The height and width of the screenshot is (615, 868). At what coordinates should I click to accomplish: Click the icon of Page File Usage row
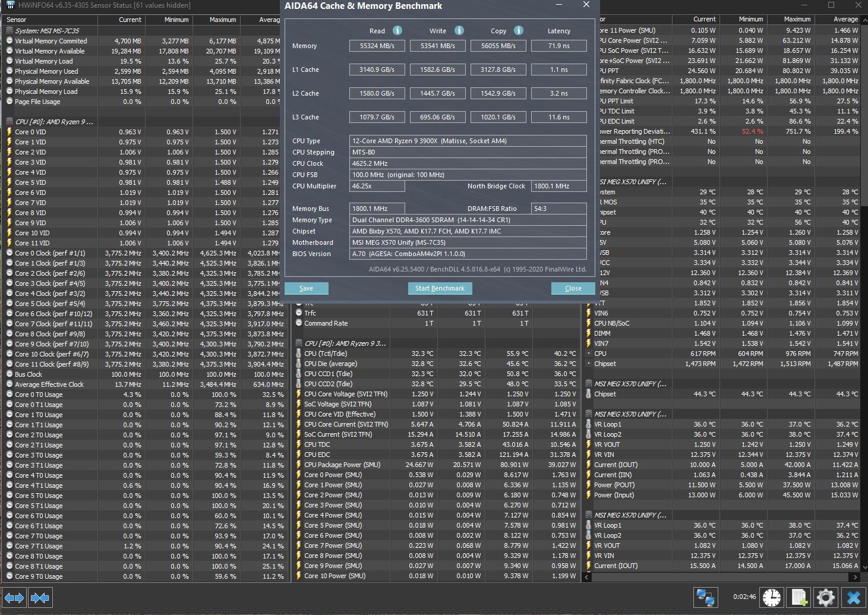(x=10, y=102)
